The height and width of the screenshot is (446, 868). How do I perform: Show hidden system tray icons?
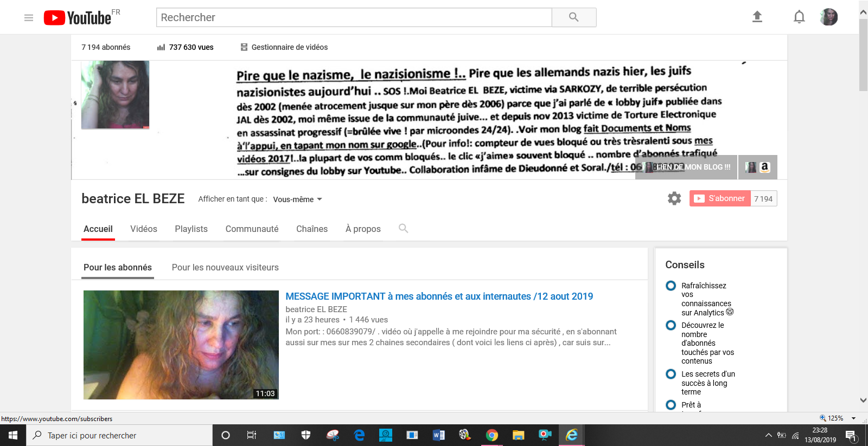769,435
